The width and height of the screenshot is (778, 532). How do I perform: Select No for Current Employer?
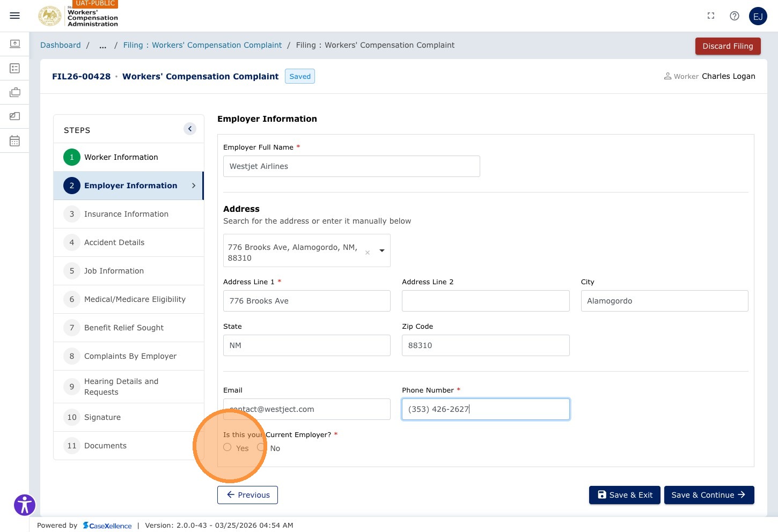[x=261, y=447]
